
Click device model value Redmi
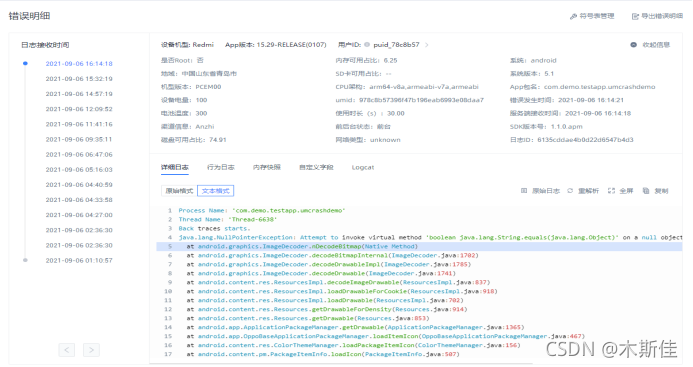[203, 45]
